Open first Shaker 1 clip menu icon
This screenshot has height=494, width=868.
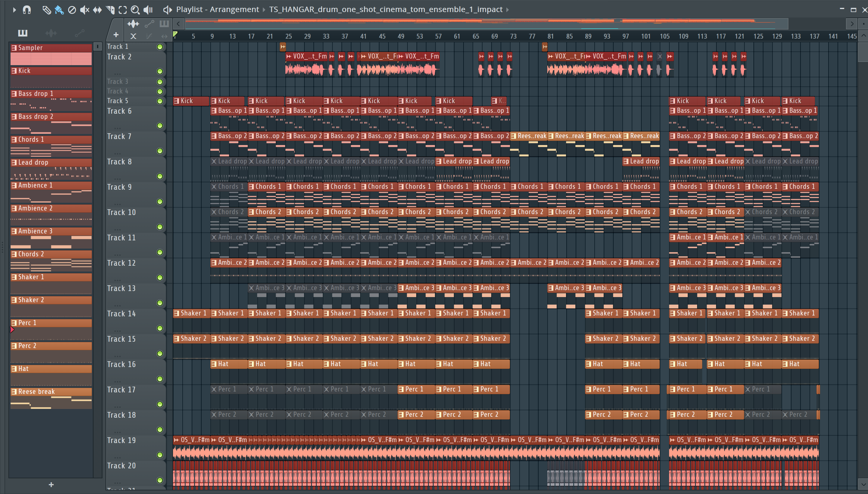(x=176, y=313)
